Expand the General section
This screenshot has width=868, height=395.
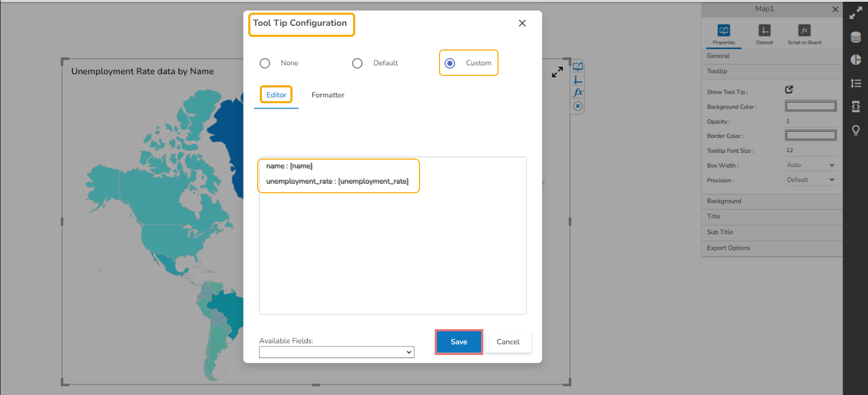pyautogui.click(x=772, y=56)
